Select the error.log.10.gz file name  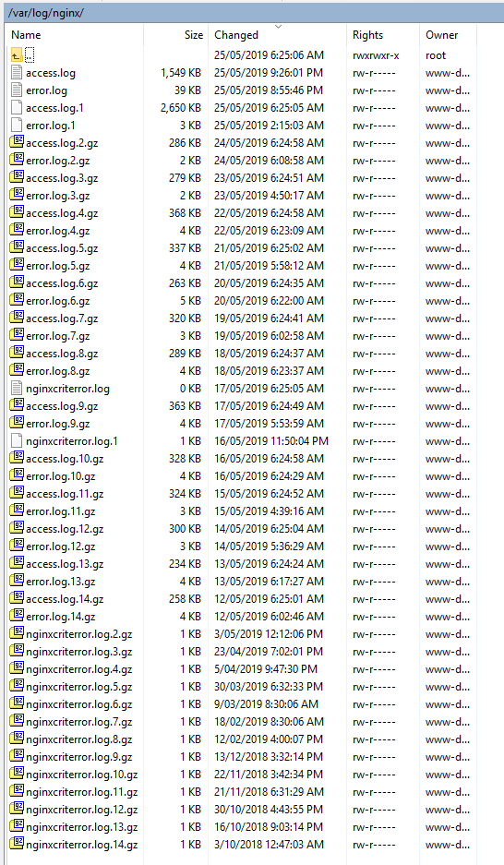pyautogui.click(x=61, y=476)
